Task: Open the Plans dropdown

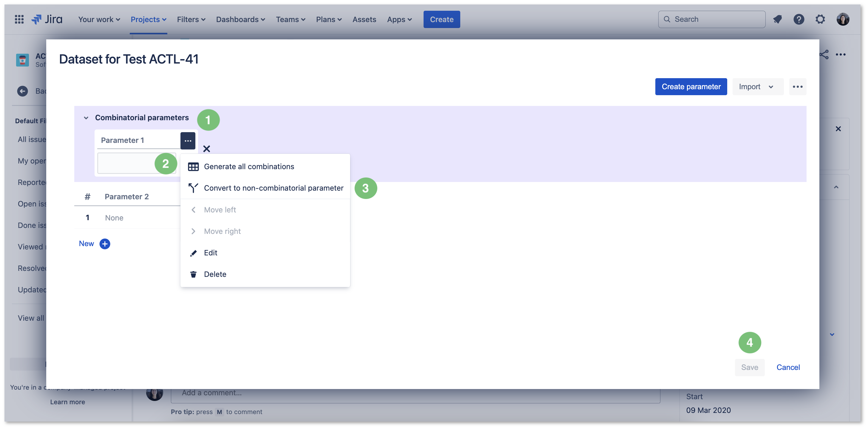Action: click(x=329, y=19)
